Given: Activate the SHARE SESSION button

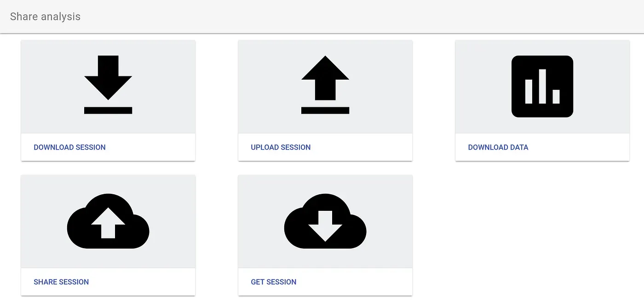Looking at the screenshot, I should (x=61, y=282).
